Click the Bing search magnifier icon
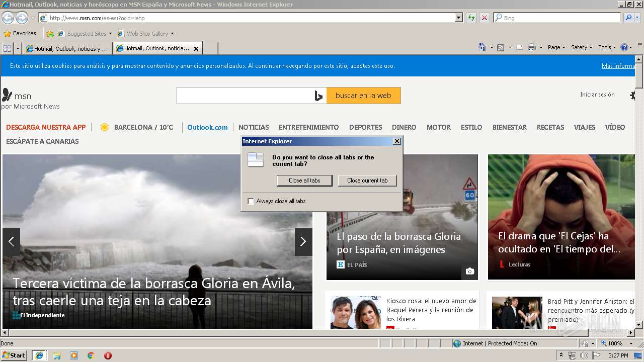 [628, 18]
